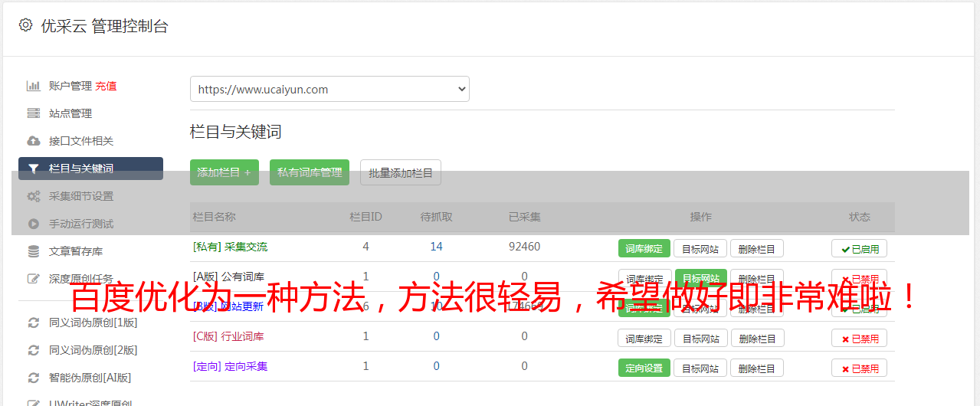
Task: Click 删除栏目 in the 定向采集 row
Action: 757,368
